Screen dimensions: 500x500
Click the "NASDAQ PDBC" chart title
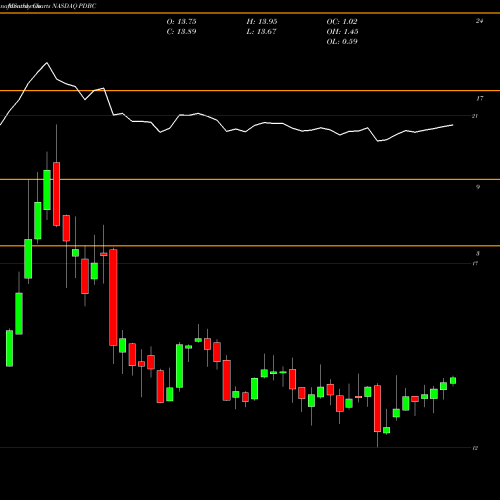[x=74, y=6]
